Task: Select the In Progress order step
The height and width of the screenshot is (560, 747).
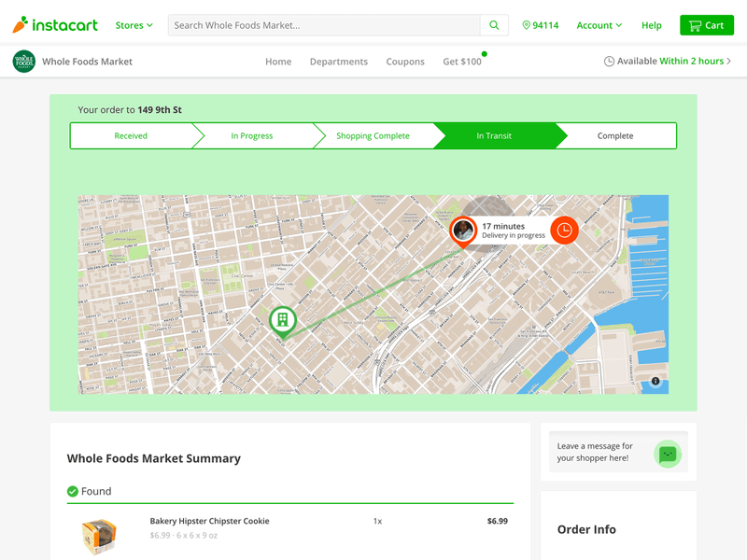Action: pos(252,135)
